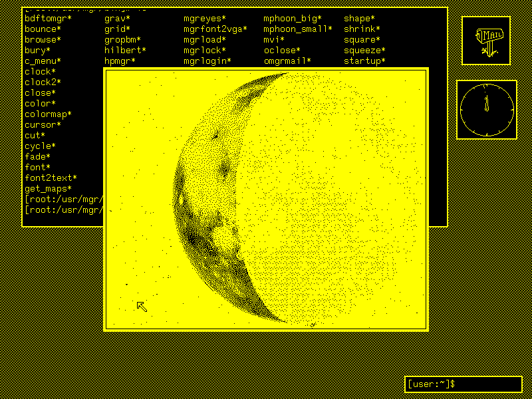Click the squeeze* file name
The width and height of the screenshot is (532, 399).
[364, 51]
